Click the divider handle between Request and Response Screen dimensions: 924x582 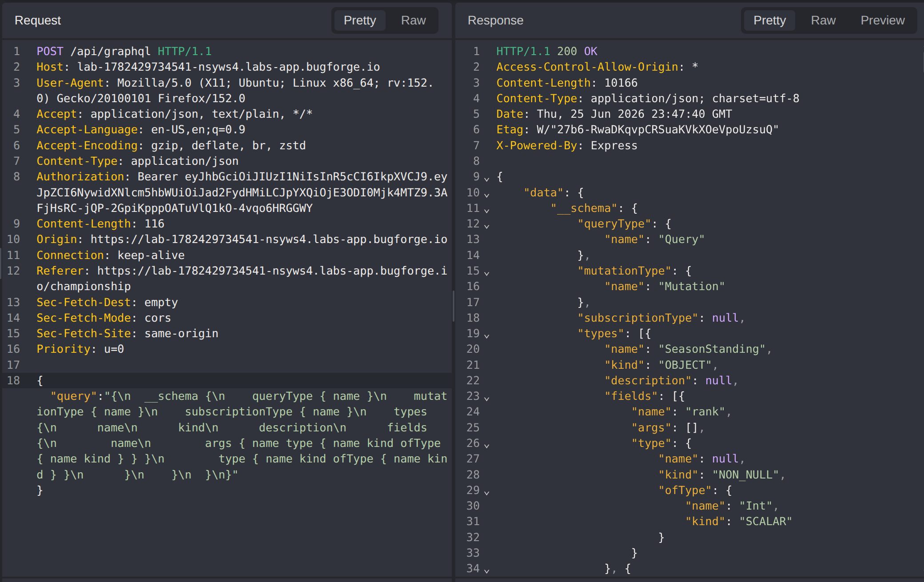(454, 306)
